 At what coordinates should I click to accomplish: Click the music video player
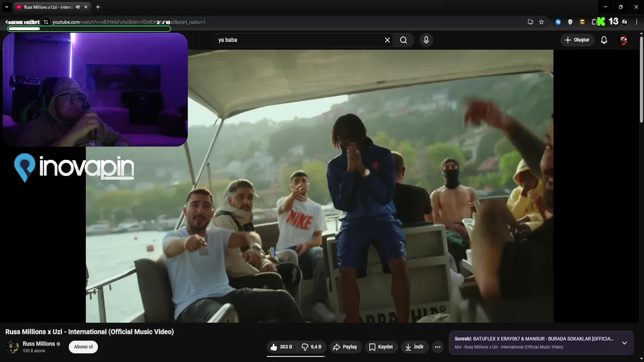click(319, 186)
